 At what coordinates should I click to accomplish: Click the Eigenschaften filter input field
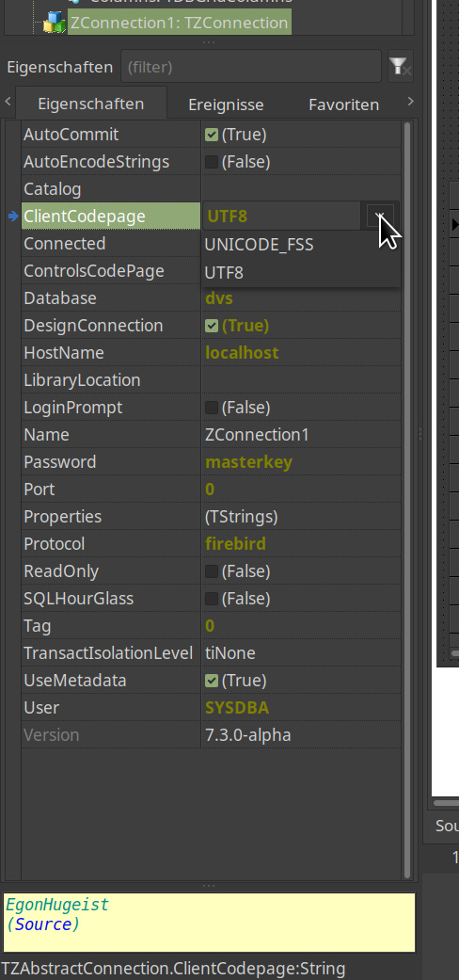[251, 66]
